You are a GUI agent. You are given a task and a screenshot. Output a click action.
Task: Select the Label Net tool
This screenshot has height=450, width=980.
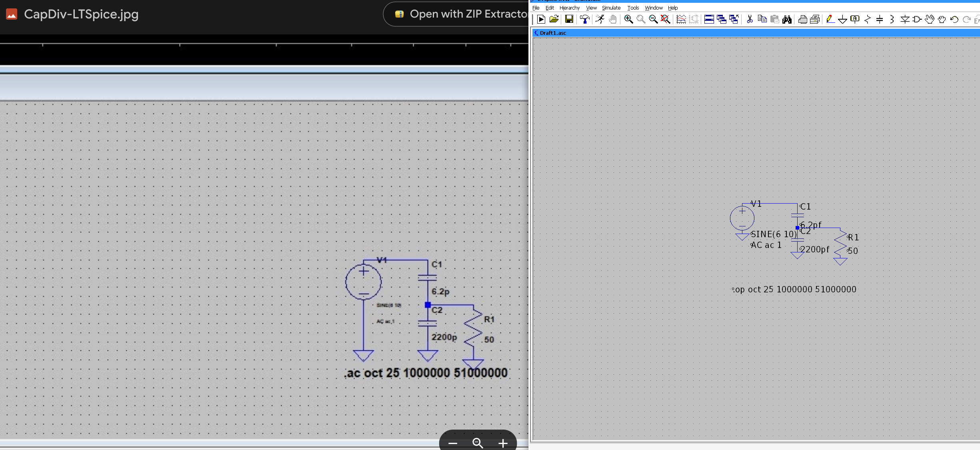coord(855,19)
